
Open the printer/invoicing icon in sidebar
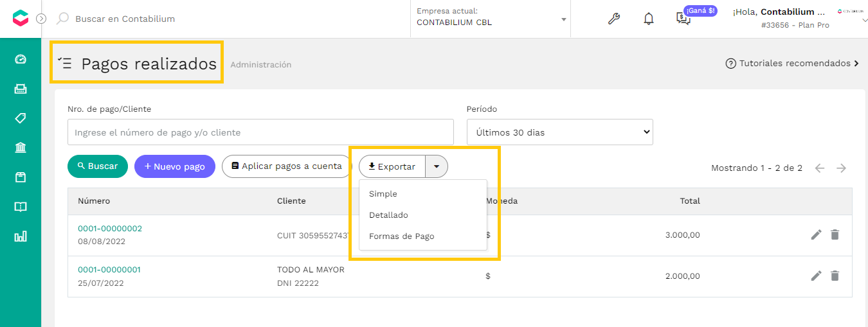point(21,89)
